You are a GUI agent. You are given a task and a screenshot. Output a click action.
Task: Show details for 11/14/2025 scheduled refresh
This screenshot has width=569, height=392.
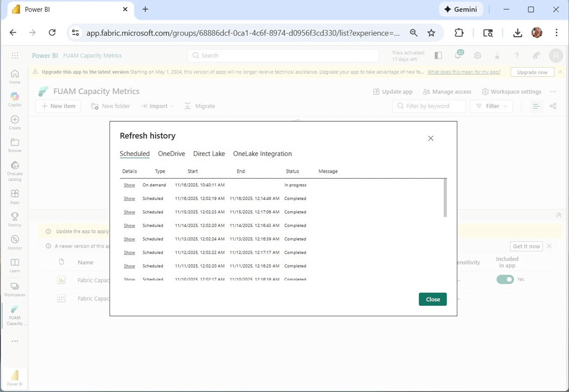point(129,226)
